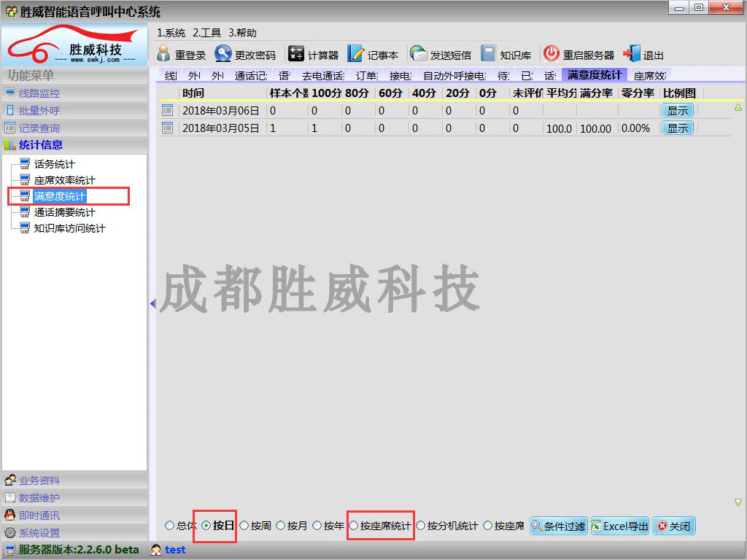Viewport: 747px width, 560px height.
Task: Switch to the 自动外呼接电 tab
Action: coord(454,75)
